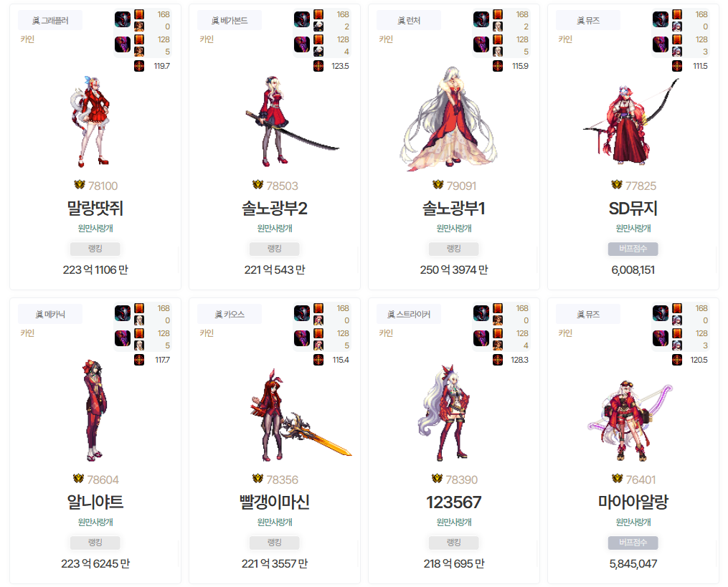Image resolution: width=728 pixels, height=587 pixels.
Task: Click the 랭킹 badge under 솔노광부1
Action: 453,249
